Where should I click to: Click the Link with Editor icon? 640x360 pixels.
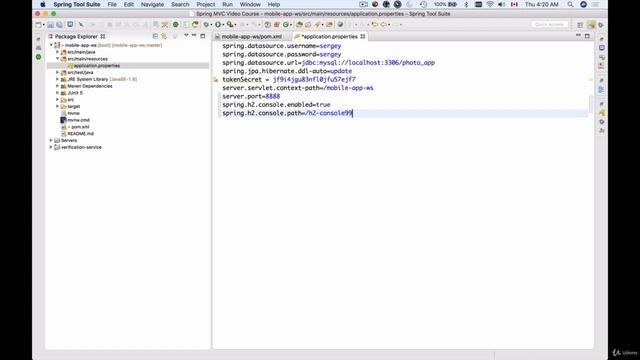164,36
